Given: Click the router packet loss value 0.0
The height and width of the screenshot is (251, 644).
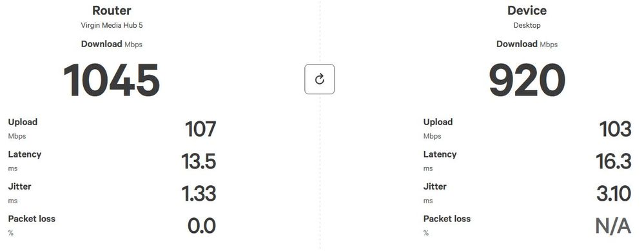Looking at the screenshot, I should click(202, 226).
